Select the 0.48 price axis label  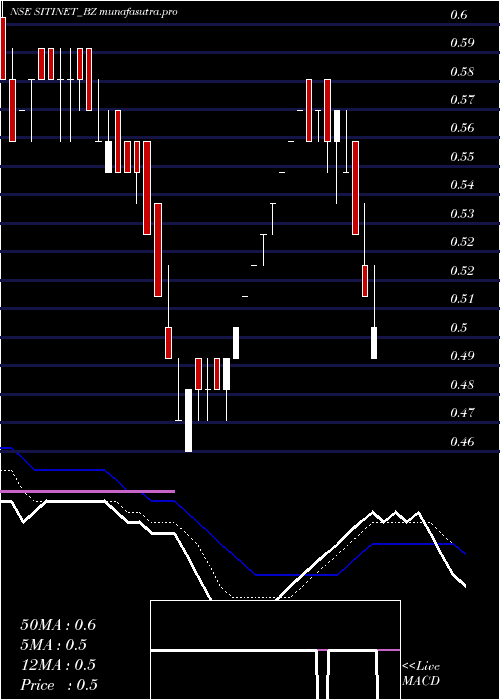tap(461, 384)
